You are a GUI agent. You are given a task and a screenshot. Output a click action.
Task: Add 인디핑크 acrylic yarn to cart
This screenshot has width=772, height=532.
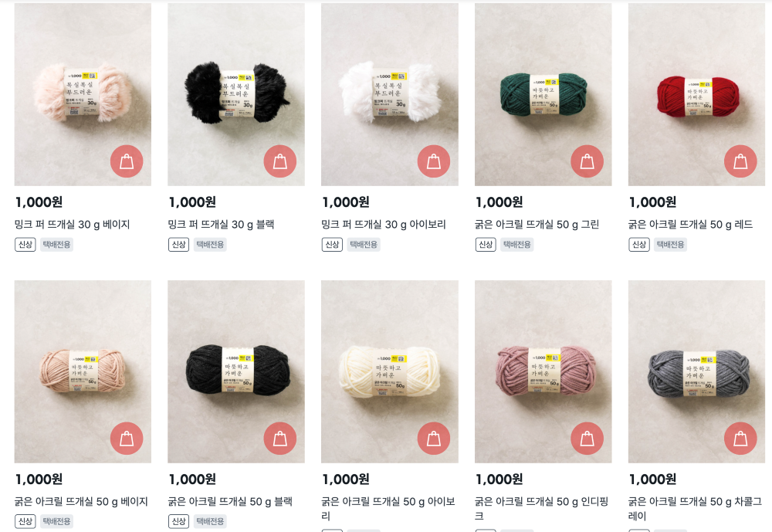click(x=587, y=439)
